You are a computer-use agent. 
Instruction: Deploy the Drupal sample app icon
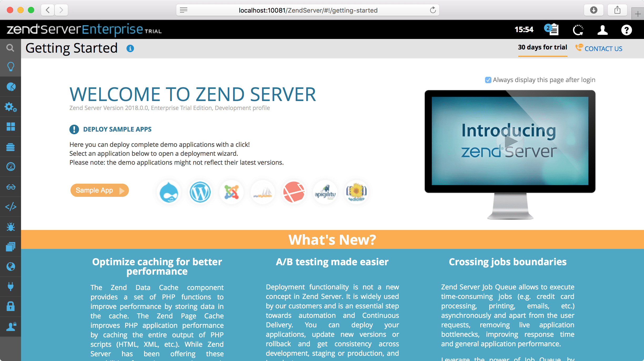pyautogui.click(x=169, y=192)
